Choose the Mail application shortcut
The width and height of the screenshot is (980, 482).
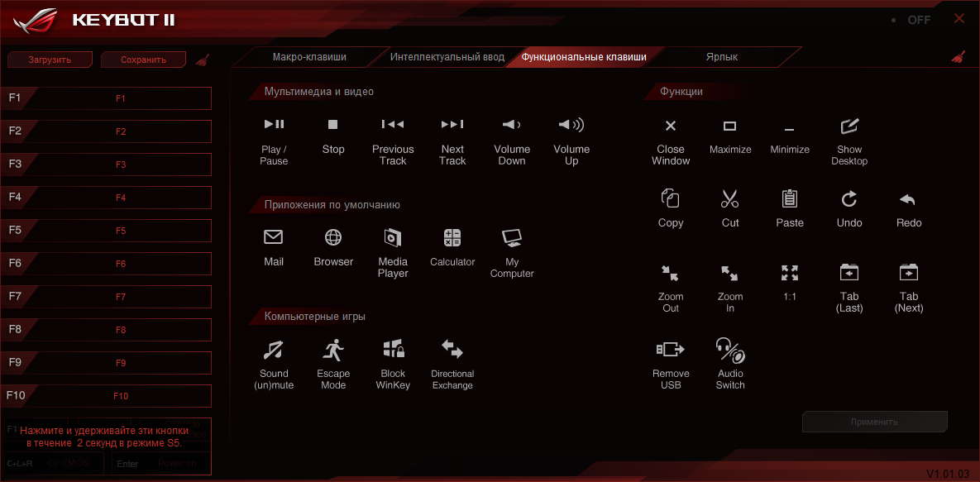click(x=274, y=237)
